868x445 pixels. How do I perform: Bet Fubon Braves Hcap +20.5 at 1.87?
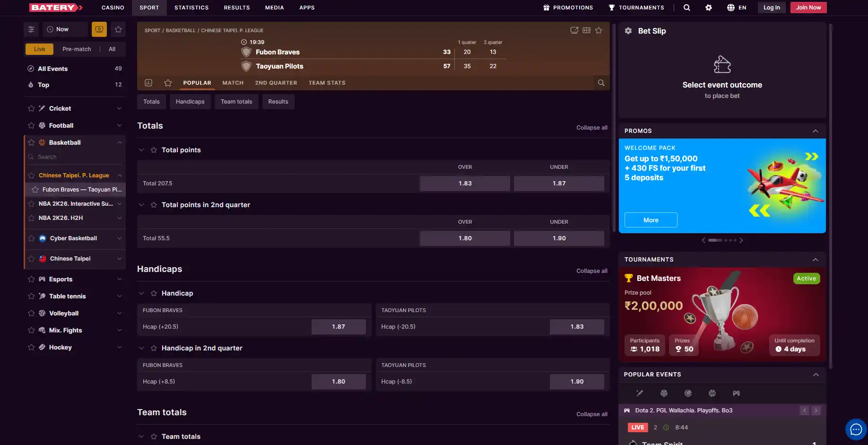[x=339, y=327]
